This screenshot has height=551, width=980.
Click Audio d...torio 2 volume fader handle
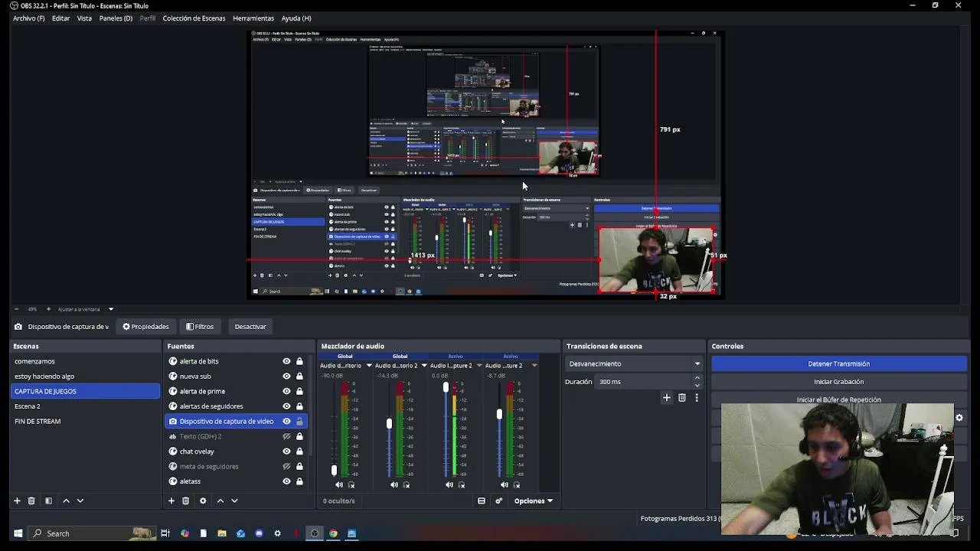[389, 423]
